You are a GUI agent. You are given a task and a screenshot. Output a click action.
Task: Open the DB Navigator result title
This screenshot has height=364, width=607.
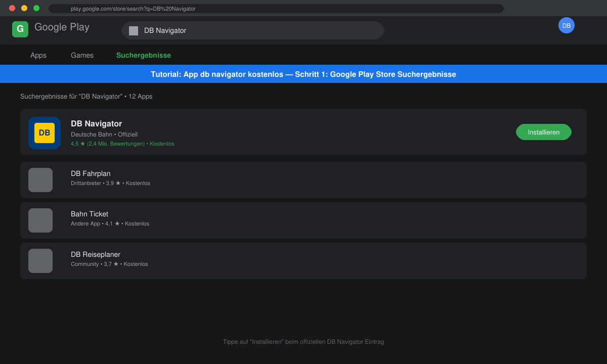(96, 123)
